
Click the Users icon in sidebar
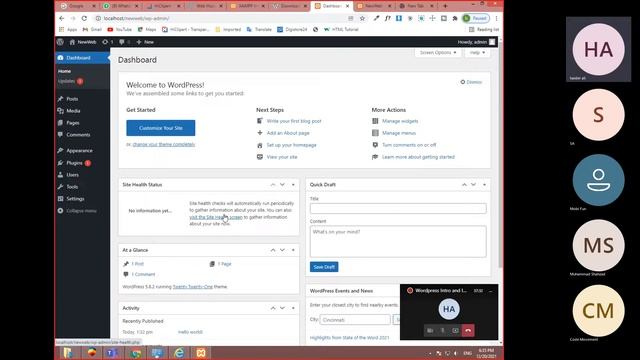[60, 175]
